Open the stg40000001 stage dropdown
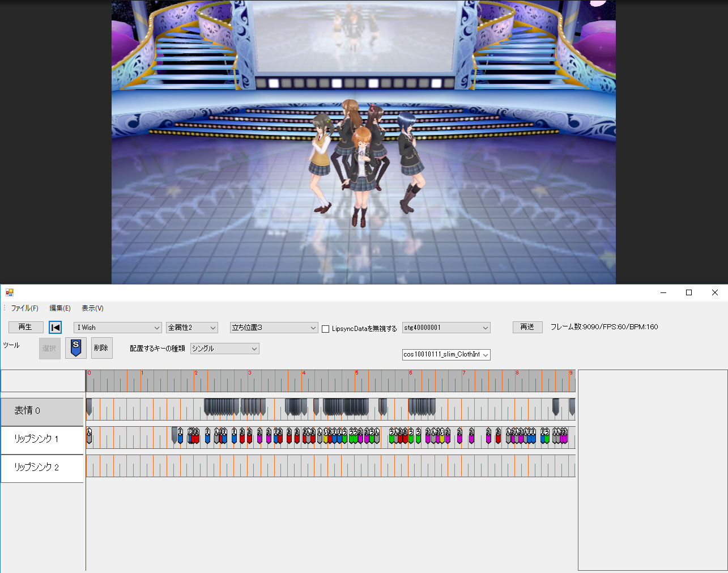The image size is (728, 573). click(x=446, y=328)
